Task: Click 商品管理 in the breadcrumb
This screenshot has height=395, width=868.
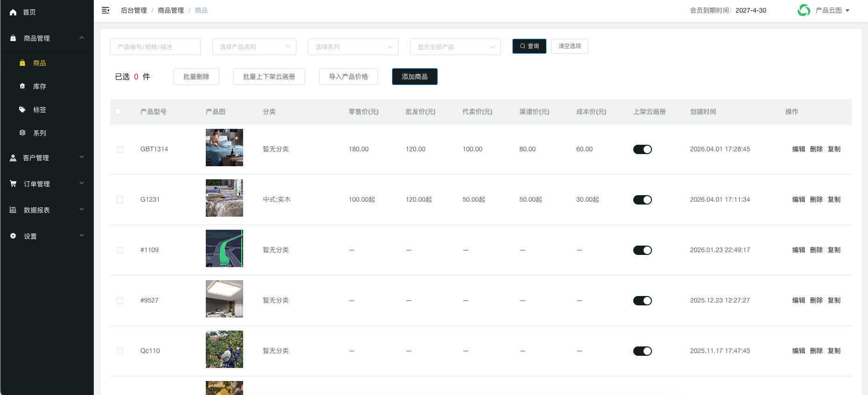Action: (171, 10)
